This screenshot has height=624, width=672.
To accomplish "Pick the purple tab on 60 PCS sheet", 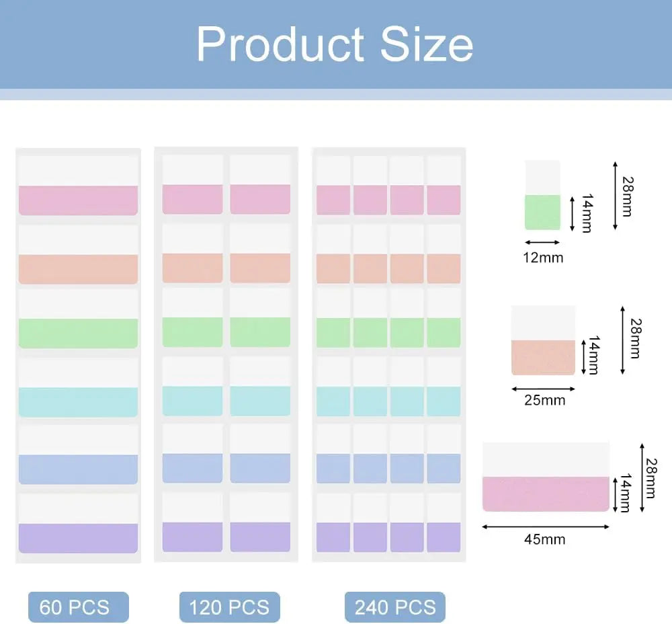I will (x=78, y=537).
